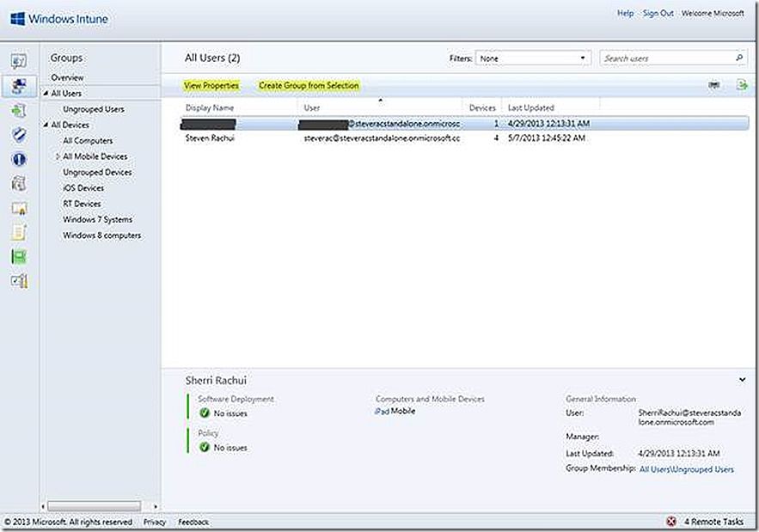The width and height of the screenshot is (759, 532).
Task: Click the All Users (2) heading
Action: pos(212,58)
